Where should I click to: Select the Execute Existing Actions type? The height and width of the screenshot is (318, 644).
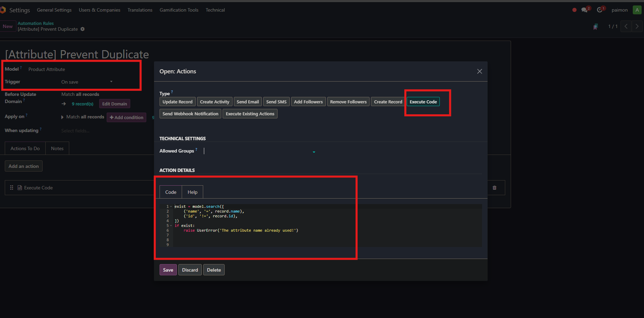pyautogui.click(x=250, y=114)
